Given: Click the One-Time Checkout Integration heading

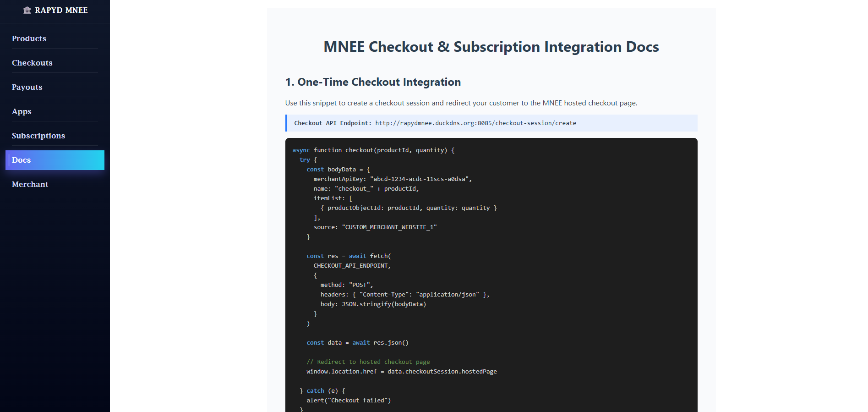Looking at the screenshot, I should (373, 82).
